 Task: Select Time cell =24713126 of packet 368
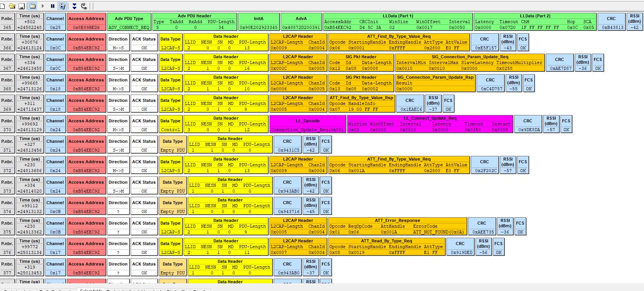point(30,83)
